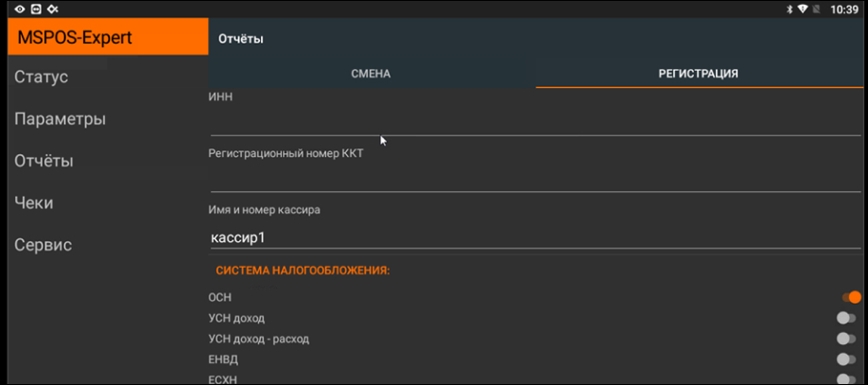Viewport: 868px width, 385px height.
Task: Tap the eye icon in status bar
Action: pyautogui.click(x=19, y=9)
